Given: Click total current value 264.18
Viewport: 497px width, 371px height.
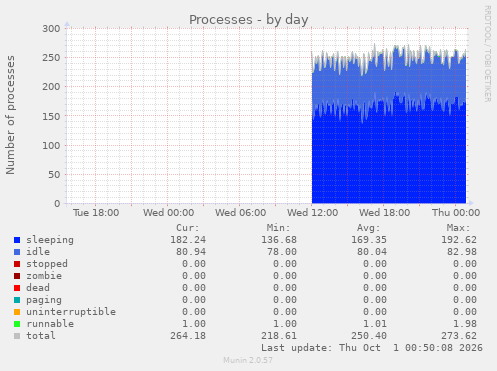Looking at the screenshot, I should point(188,336).
